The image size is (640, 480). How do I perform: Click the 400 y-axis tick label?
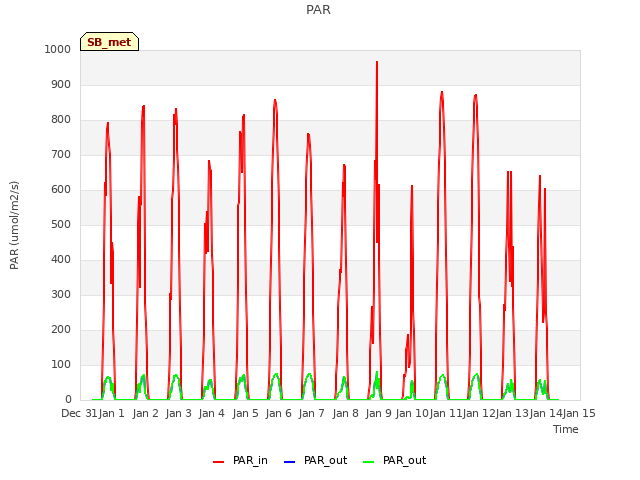[61, 260]
